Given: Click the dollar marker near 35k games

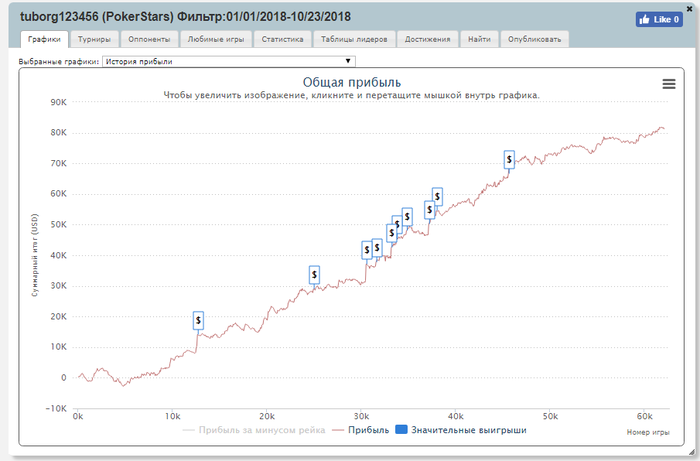Looking at the screenshot, I should tap(407, 215).
